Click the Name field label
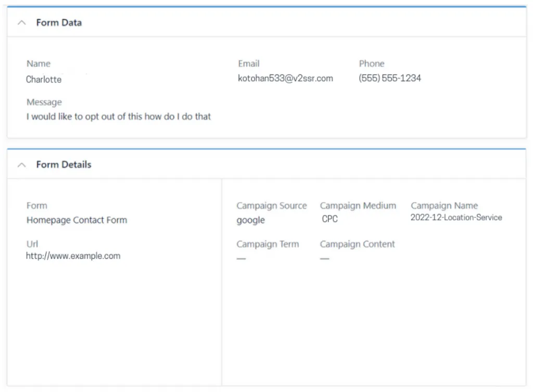Image resolution: width=533 pixels, height=392 pixels. click(39, 64)
